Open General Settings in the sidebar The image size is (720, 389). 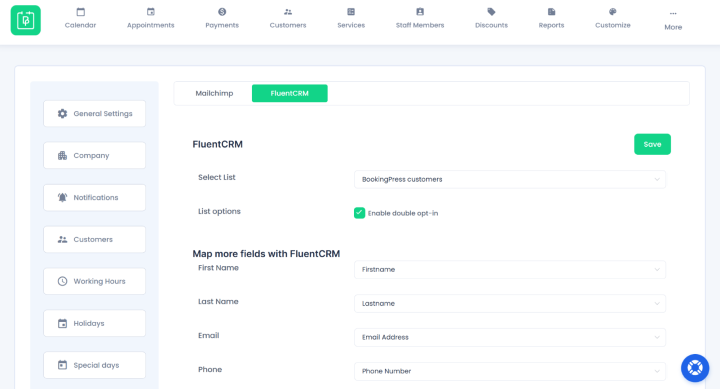pyautogui.click(x=95, y=113)
